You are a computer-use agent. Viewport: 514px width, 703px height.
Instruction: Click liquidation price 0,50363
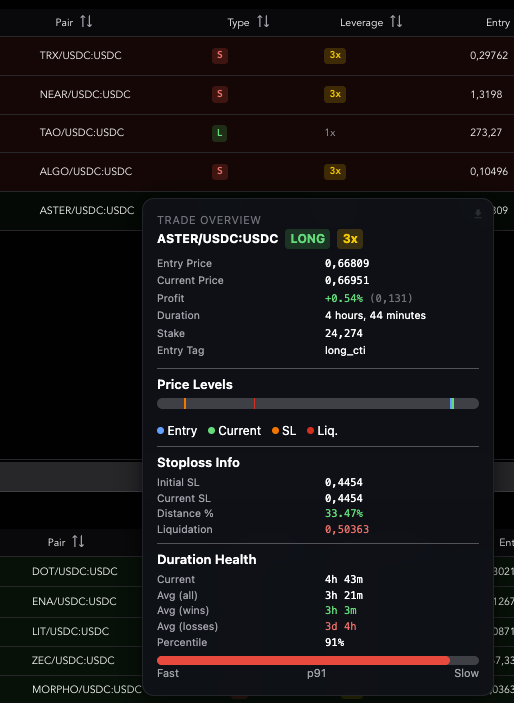click(347, 529)
